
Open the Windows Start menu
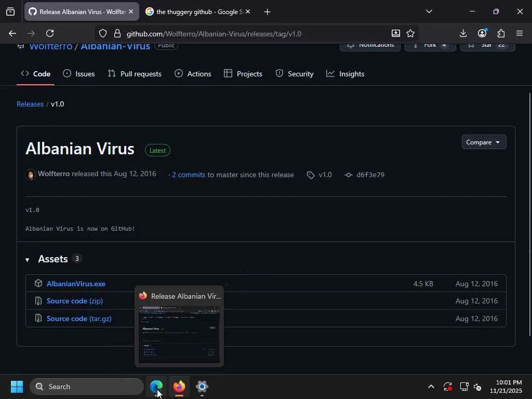(17, 387)
